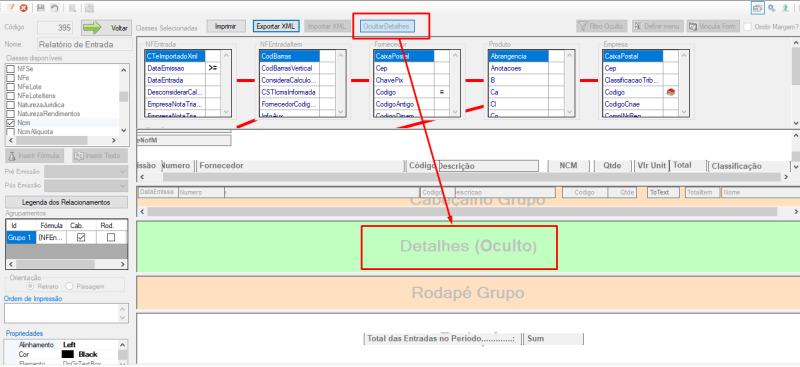Select CodigoAntigo in Fornecedor list

tap(404, 104)
